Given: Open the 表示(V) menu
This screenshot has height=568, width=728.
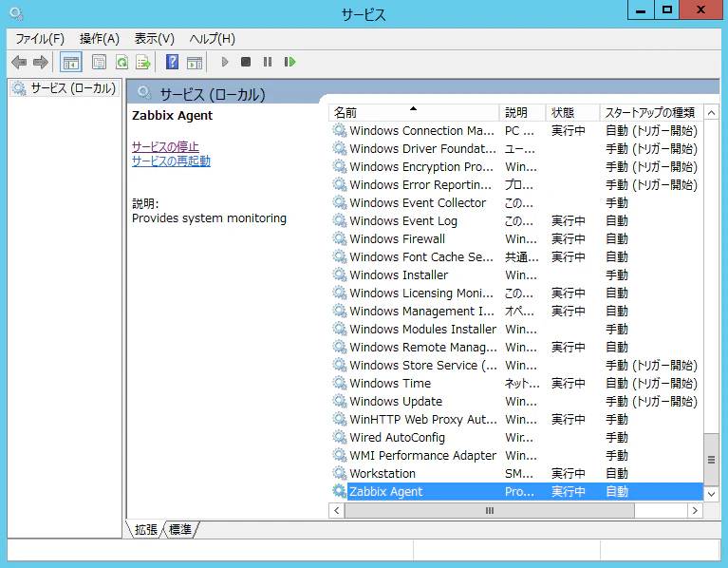Looking at the screenshot, I should [154, 39].
